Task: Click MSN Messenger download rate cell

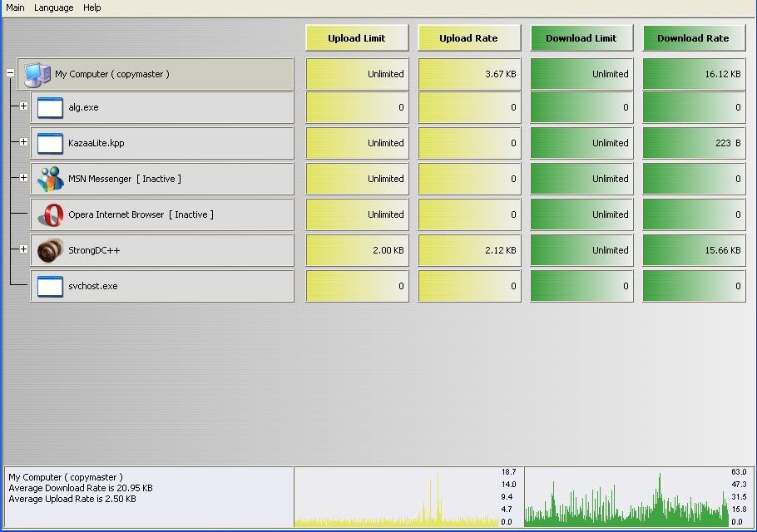Action: 694,179
